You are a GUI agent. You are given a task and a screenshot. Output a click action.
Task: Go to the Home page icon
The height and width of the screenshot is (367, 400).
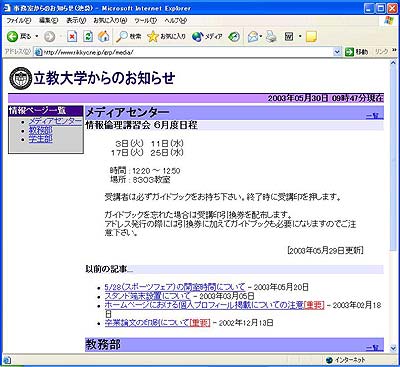pos(104,36)
